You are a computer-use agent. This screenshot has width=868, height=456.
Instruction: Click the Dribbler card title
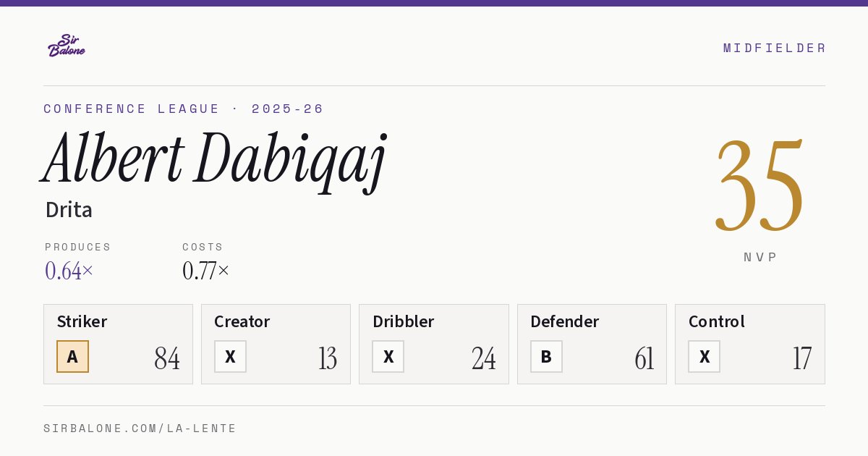(403, 321)
